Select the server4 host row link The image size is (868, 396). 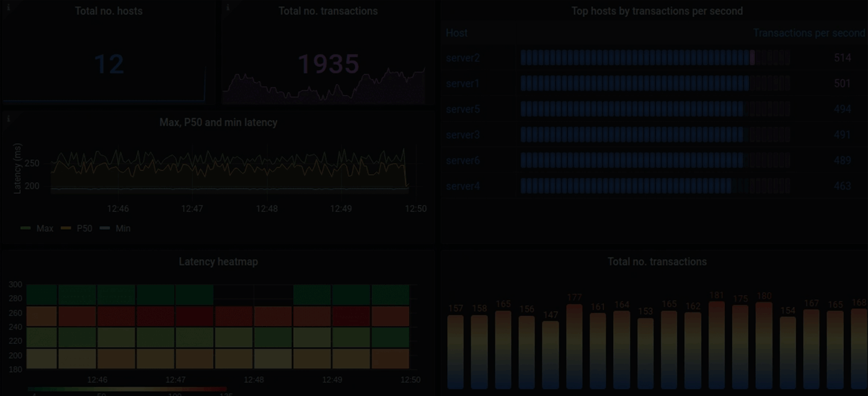(x=463, y=186)
